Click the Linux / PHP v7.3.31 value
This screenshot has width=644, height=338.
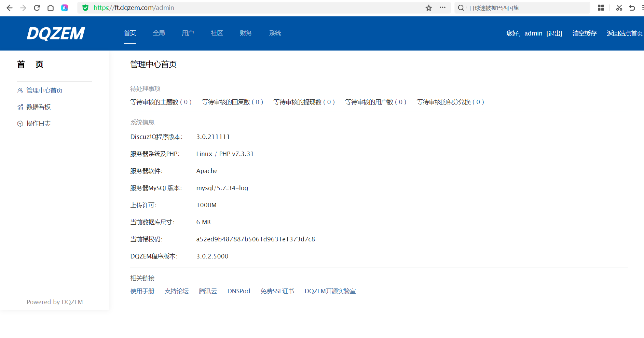[225, 154]
